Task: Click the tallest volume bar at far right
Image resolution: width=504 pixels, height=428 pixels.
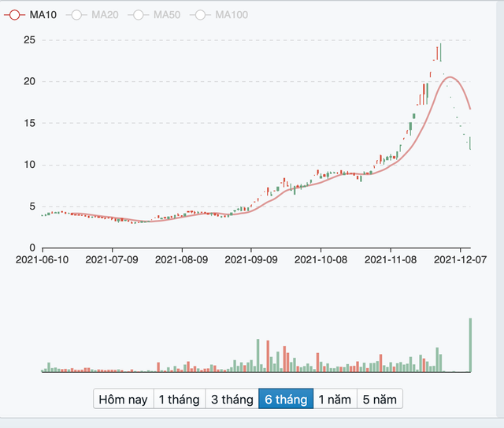Action: (470, 344)
